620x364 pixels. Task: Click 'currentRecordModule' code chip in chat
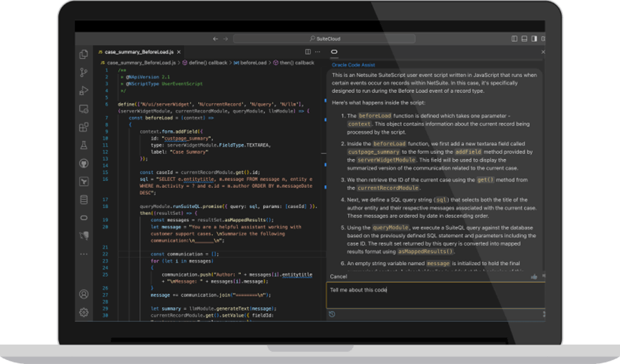coord(387,188)
